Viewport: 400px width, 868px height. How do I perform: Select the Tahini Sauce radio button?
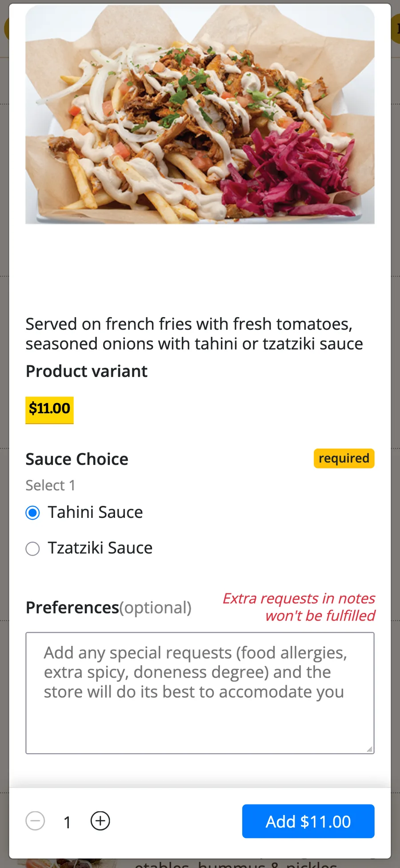coord(32,513)
